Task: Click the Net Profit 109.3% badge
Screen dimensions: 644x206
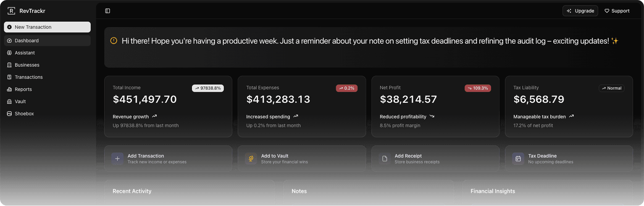Action: coord(478,88)
